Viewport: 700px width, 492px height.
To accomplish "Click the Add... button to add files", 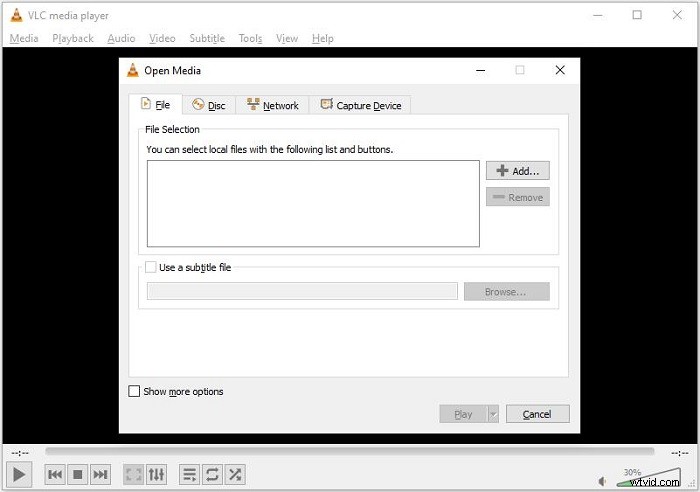I will [517, 171].
